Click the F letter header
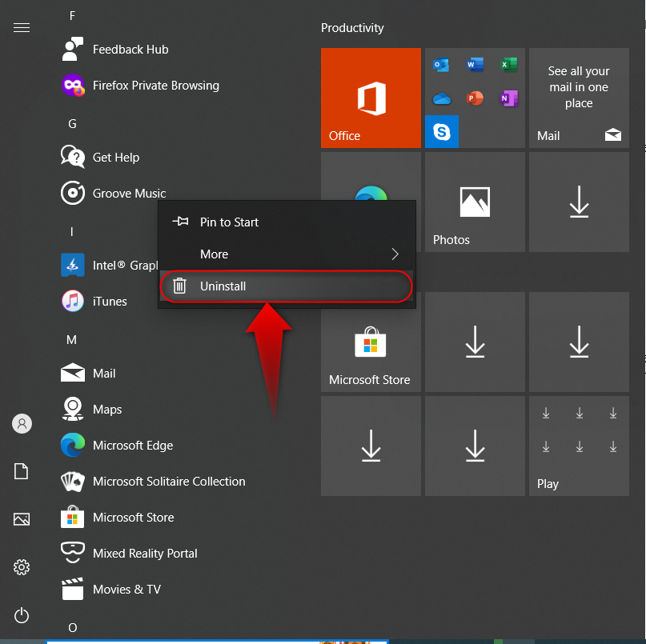646x644 pixels. (x=73, y=16)
